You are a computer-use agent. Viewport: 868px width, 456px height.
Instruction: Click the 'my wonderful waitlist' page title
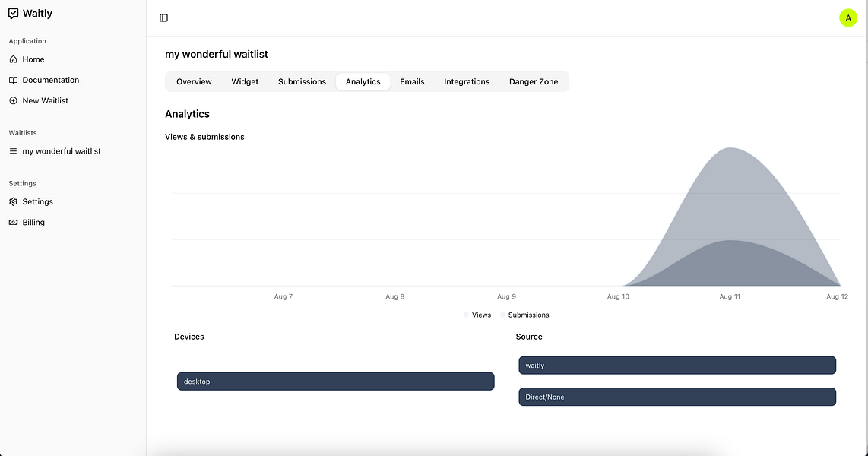tap(217, 54)
